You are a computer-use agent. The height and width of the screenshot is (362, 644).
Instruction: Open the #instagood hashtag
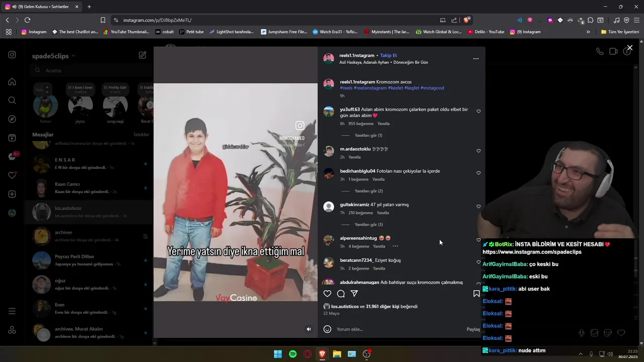(x=432, y=88)
